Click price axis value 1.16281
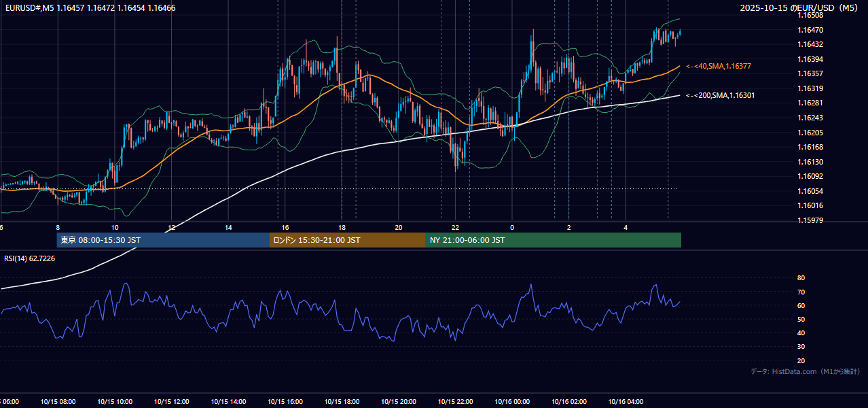868x408 pixels. [x=810, y=103]
